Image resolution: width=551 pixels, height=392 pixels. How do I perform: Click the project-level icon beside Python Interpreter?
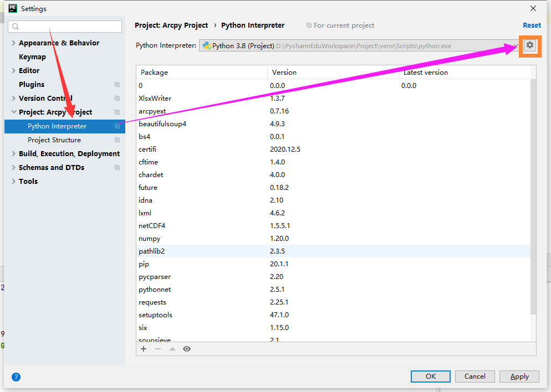point(118,126)
